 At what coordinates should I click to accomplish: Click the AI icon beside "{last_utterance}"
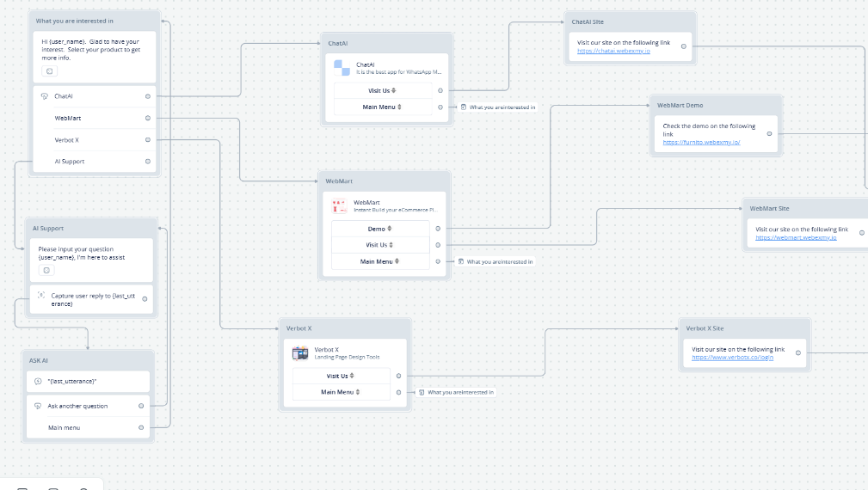[38, 381]
